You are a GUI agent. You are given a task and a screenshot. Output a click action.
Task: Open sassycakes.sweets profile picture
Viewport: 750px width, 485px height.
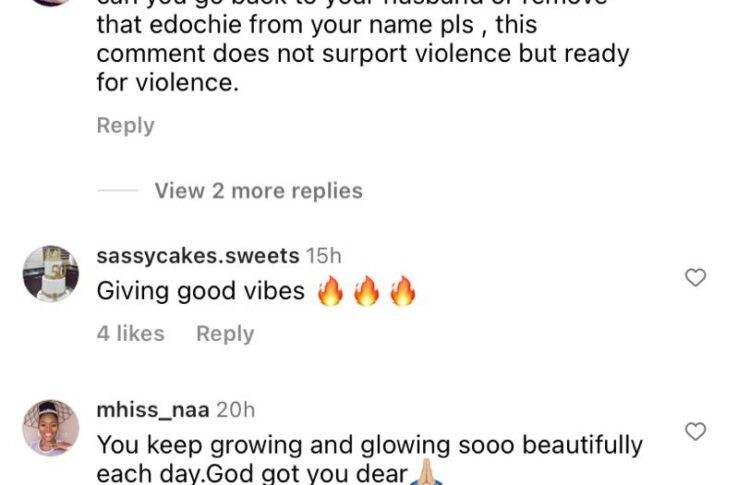tap(51, 274)
